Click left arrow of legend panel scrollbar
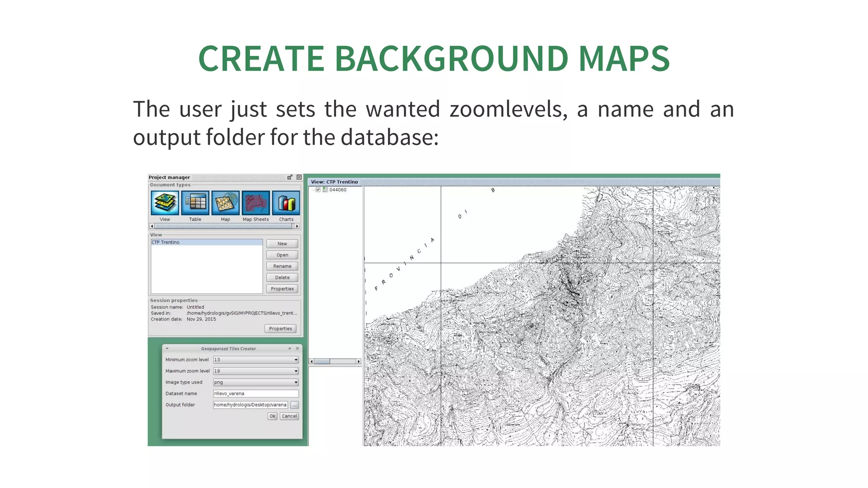This screenshot has height=488, width=868. point(312,361)
